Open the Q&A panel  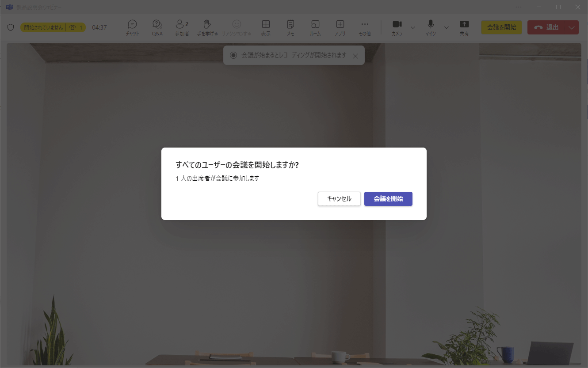(x=157, y=27)
